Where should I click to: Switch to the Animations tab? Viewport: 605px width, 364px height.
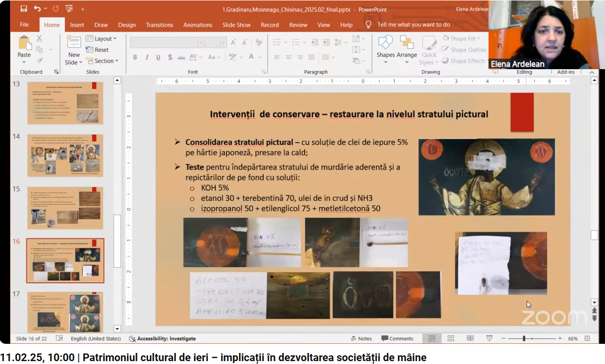(x=198, y=24)
